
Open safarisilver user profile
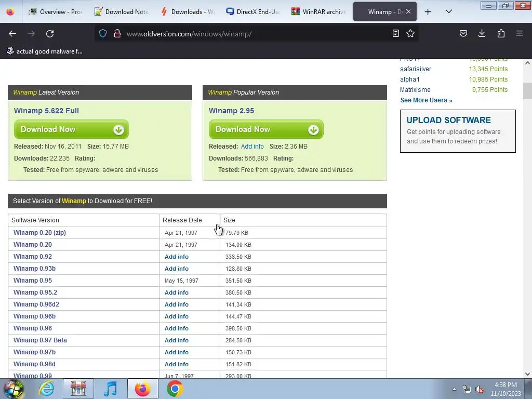[415, 69]
